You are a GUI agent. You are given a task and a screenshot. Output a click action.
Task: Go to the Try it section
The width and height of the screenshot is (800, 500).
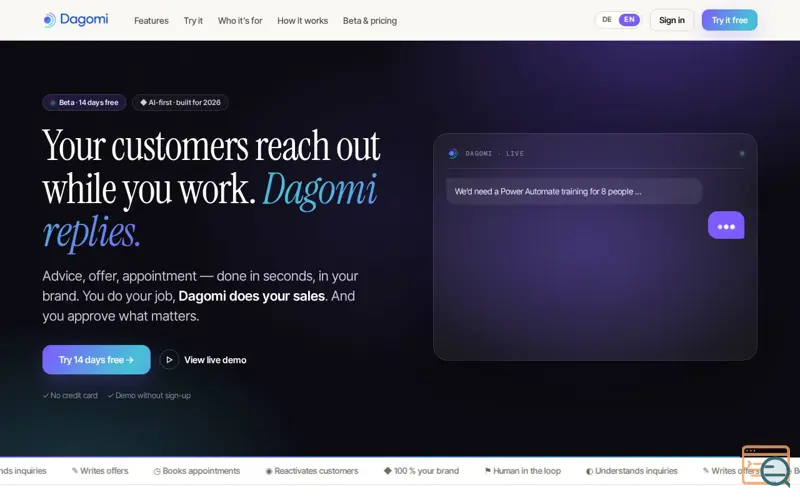pyautogui.click(x=193, y=21)
